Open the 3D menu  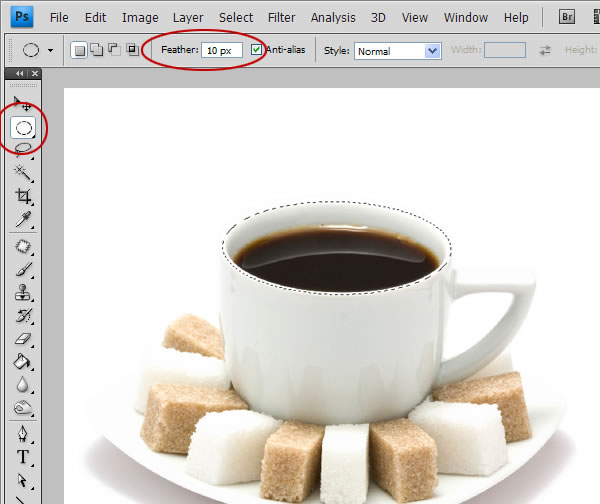click(x=378, y=18)
